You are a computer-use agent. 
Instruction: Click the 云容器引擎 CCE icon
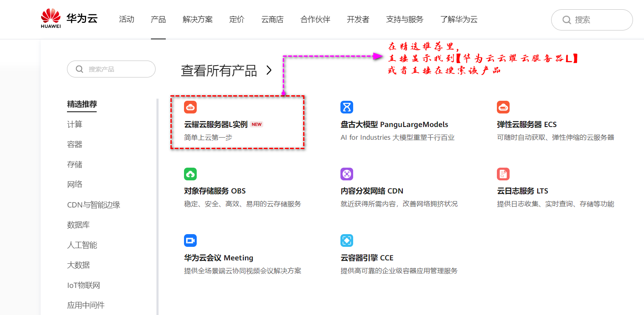point(347,240)
